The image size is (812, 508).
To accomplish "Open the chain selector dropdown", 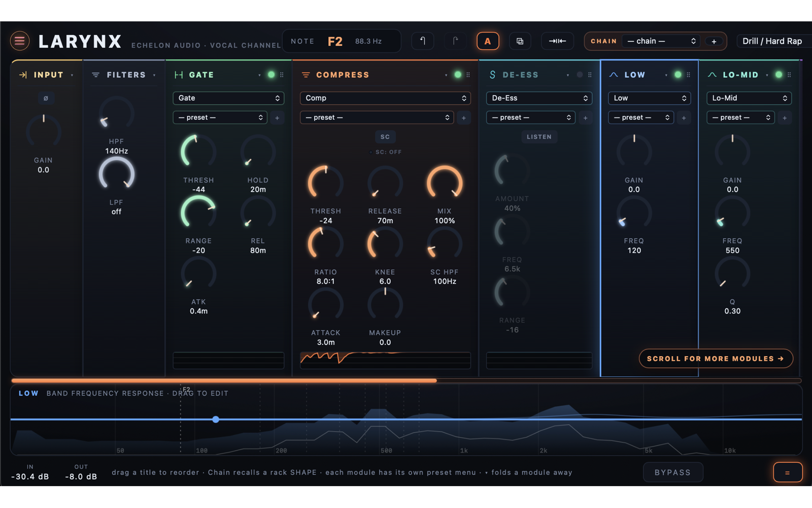I will (661, 41).
